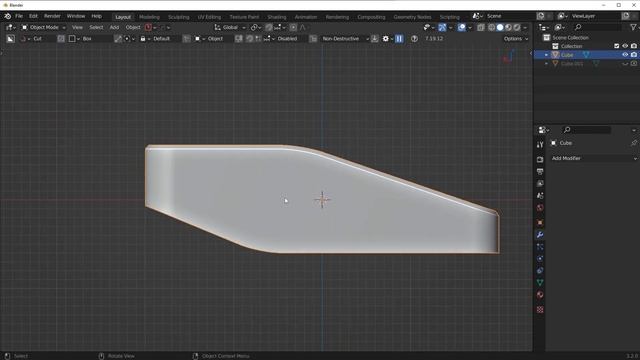The width and height of the screenshot is (640, 360).
Task: Open the World properties tab
Action: click(x=540, y=208)
